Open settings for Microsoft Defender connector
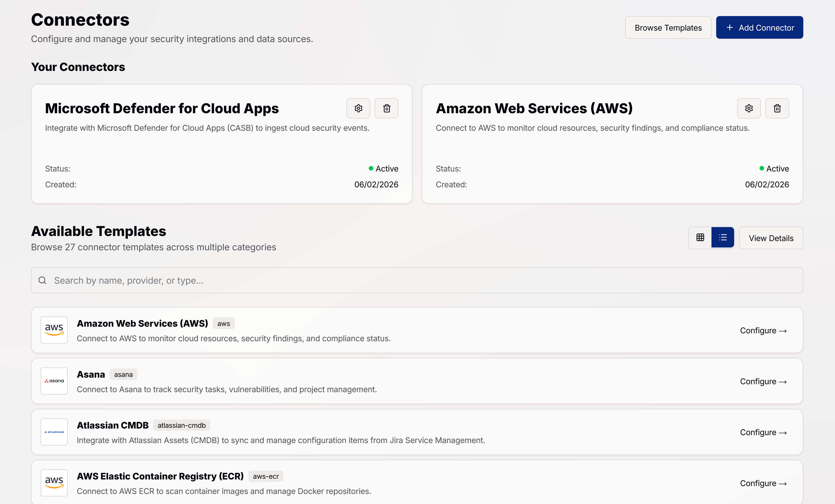The height and width of the screenshot is (504, 835). [x=358, y=108]
